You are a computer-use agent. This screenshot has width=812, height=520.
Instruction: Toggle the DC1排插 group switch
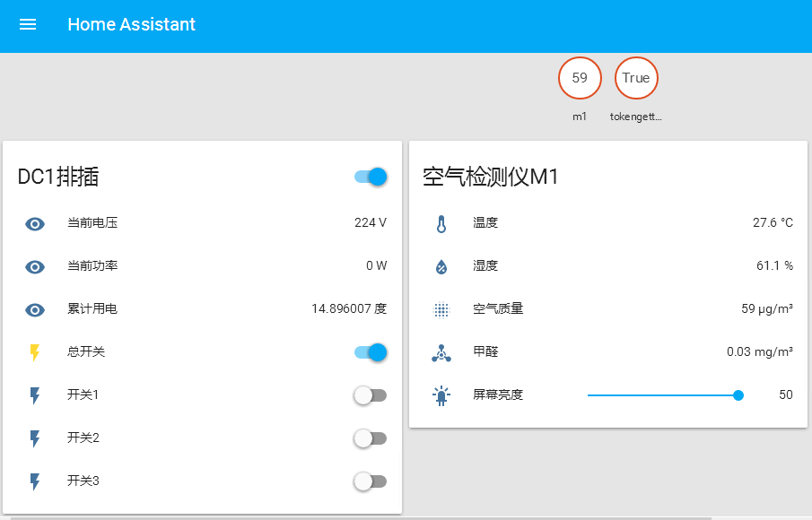coord(371,177)
